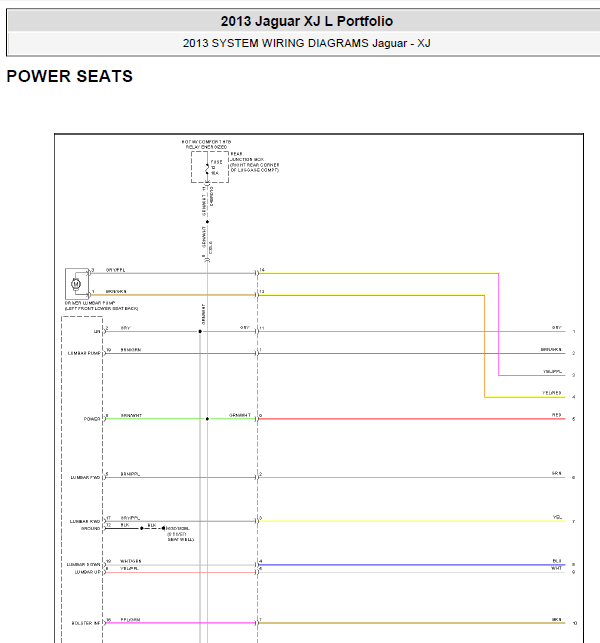Click 'GRN/WHT' label beside POWER pin 8
The height and width of the screenshot is (643, 600).
(x=131, y=415)
